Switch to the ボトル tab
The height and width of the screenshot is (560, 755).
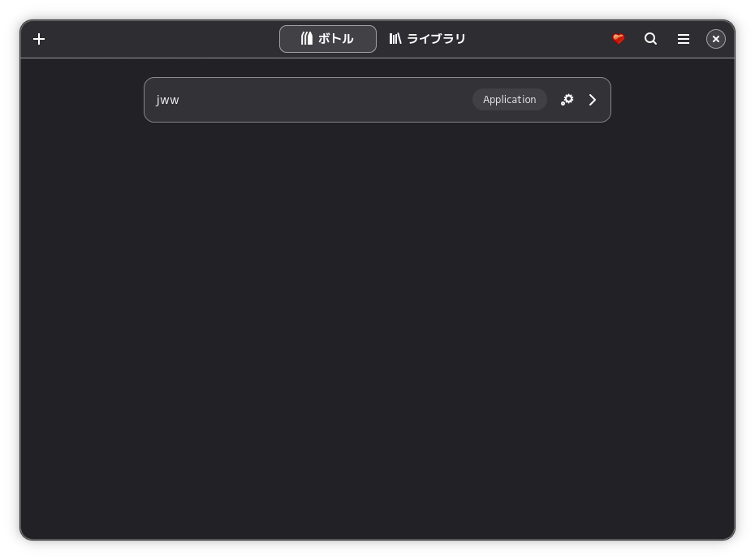pos(328,39)
